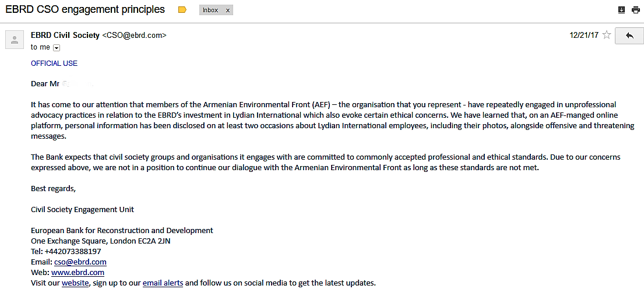The width and height of the screenshot is (644, 296).
Task: Click the email subject EBRD CSO engagement principles
Action: click(85, 9)
